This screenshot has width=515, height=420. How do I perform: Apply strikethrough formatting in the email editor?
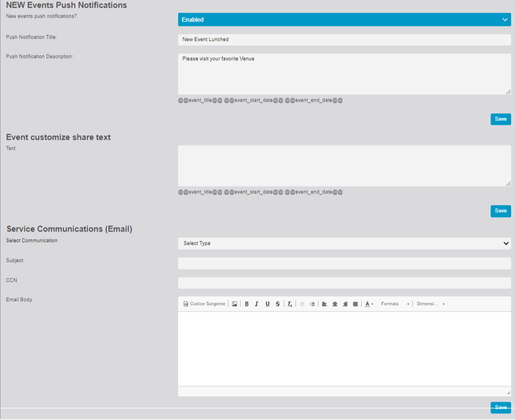tap(278, 304)
